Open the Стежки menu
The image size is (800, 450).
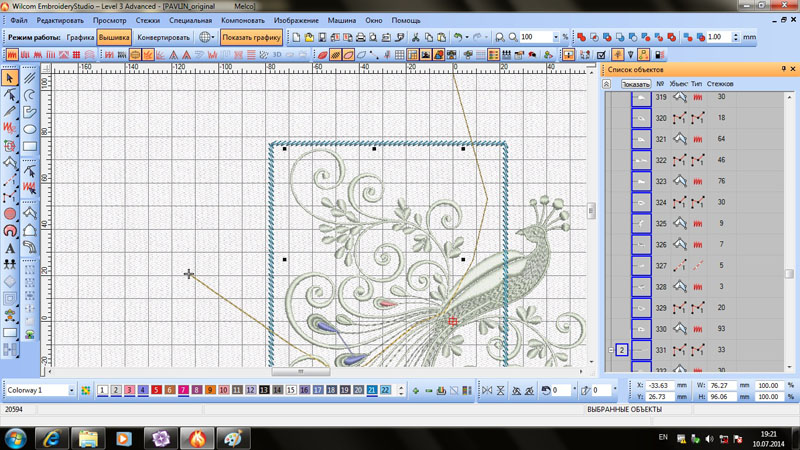pyautogui.click(x=147, y=20)
